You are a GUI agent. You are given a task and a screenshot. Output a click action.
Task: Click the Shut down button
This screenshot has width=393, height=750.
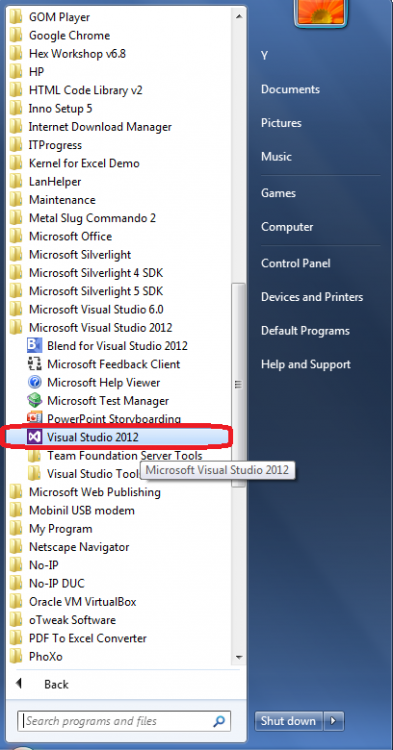[x=289, y=721]
